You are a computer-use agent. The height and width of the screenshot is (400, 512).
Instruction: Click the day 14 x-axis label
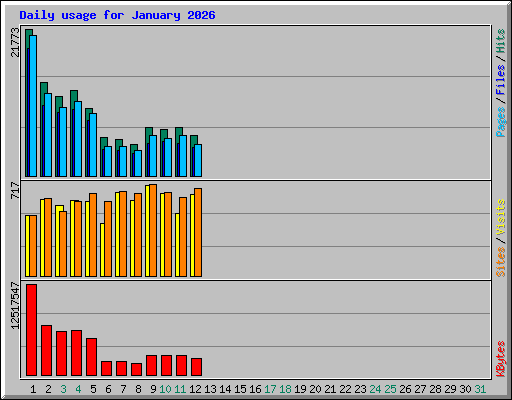pyautogui.click(x=225, y=389)
